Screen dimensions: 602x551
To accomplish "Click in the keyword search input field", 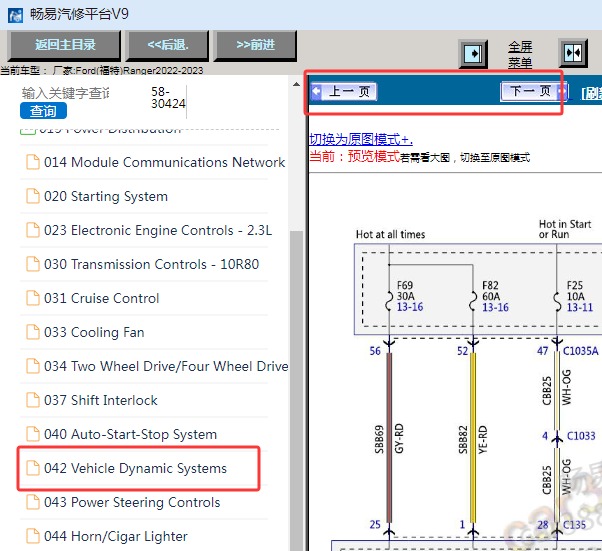I will (x=65, y=93).
